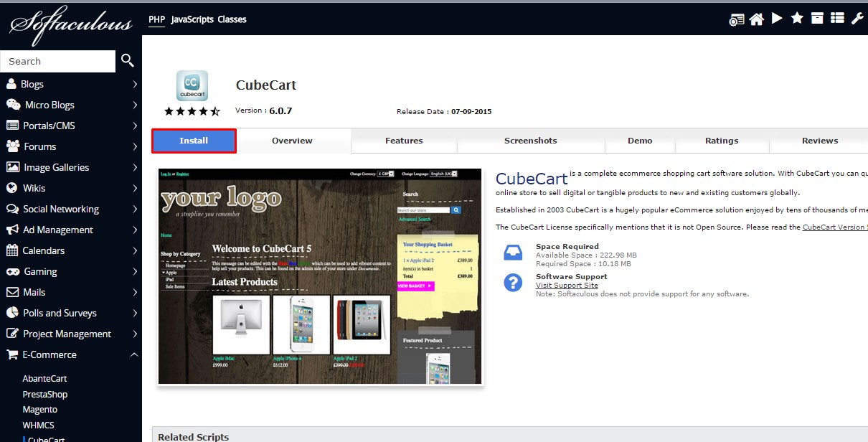The height and width of the screenshot is (442, 868).
Task: Focus the sidebar Search field
Action: (57, 61)
